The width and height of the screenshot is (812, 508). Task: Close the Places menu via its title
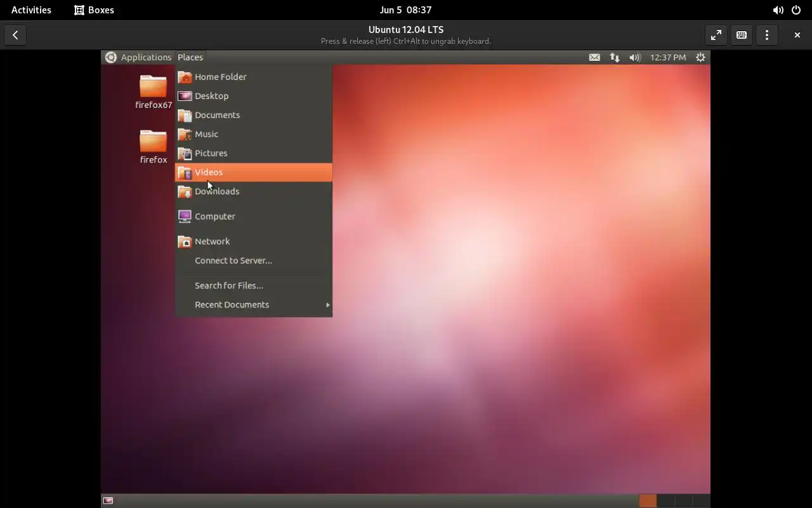tap(190, 57)
